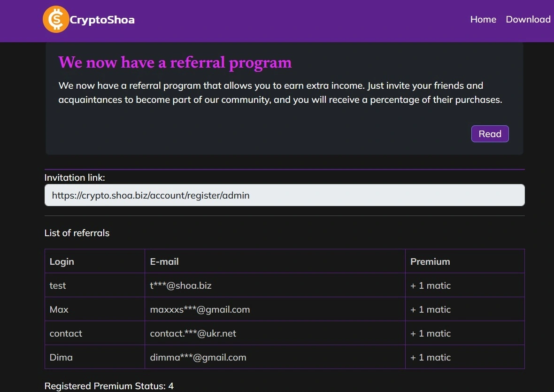Click the List of referrals heading
The image size is (554, 392).
tap(77, 233)
